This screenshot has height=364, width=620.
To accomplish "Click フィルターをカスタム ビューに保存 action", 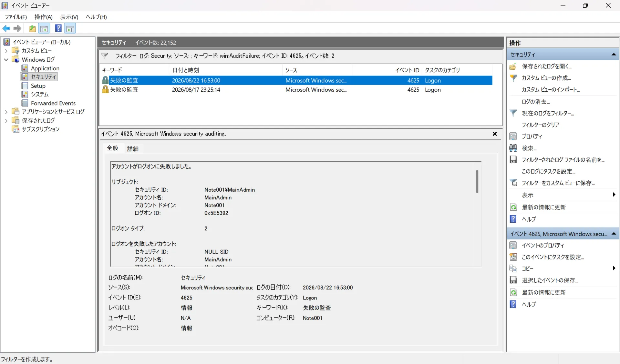I will coord(558,183).
